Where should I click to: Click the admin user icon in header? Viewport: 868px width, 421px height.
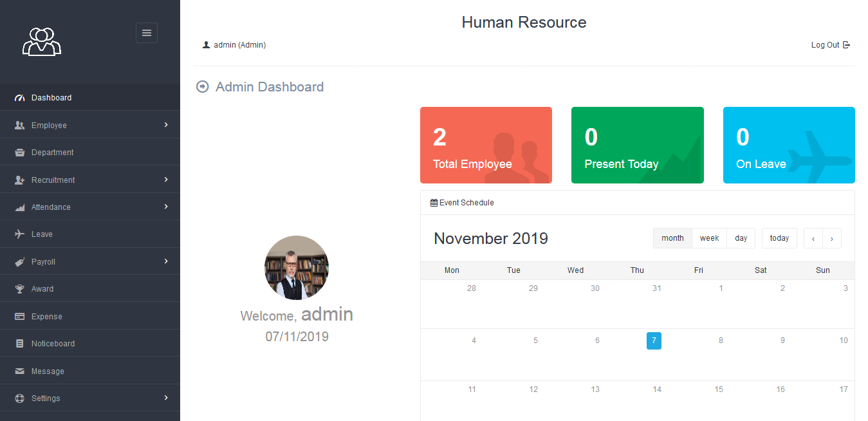tap(207, 44)
